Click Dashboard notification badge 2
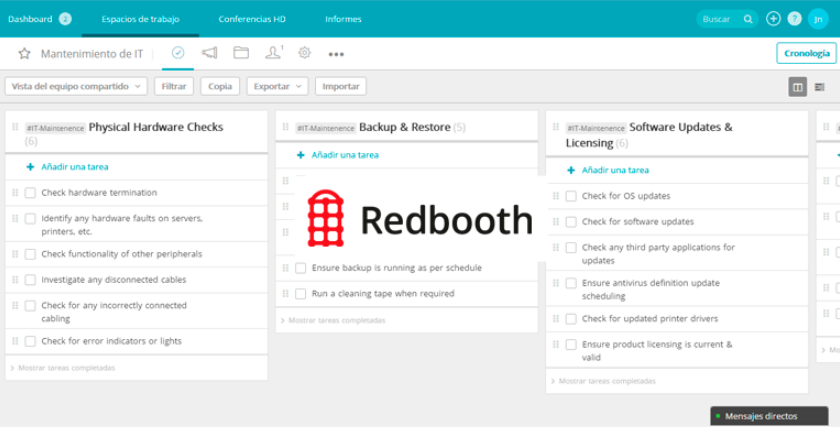The height and width of the screenshot is (427, 840). (65, 19)
